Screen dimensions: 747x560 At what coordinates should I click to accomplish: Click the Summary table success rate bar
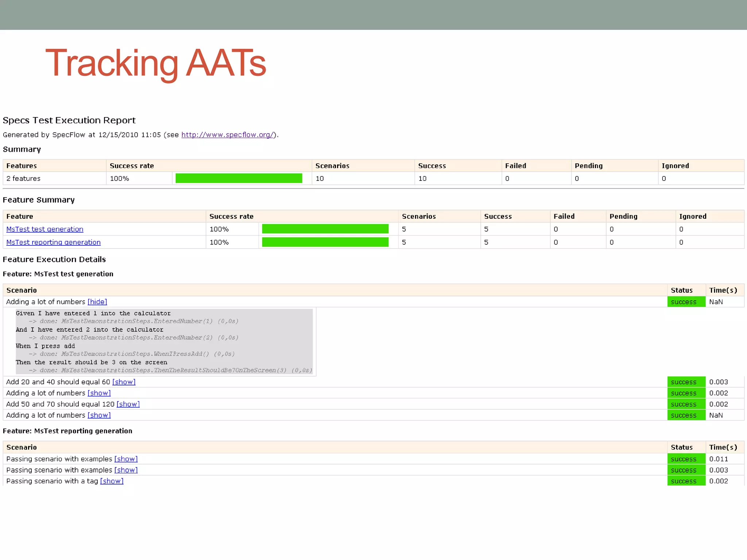239,178
